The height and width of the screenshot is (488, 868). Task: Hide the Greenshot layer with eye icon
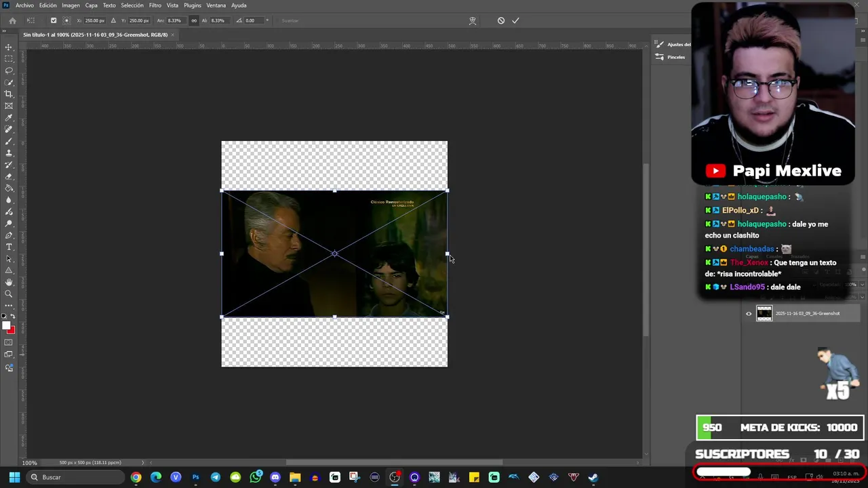click(x=749, y=313)
